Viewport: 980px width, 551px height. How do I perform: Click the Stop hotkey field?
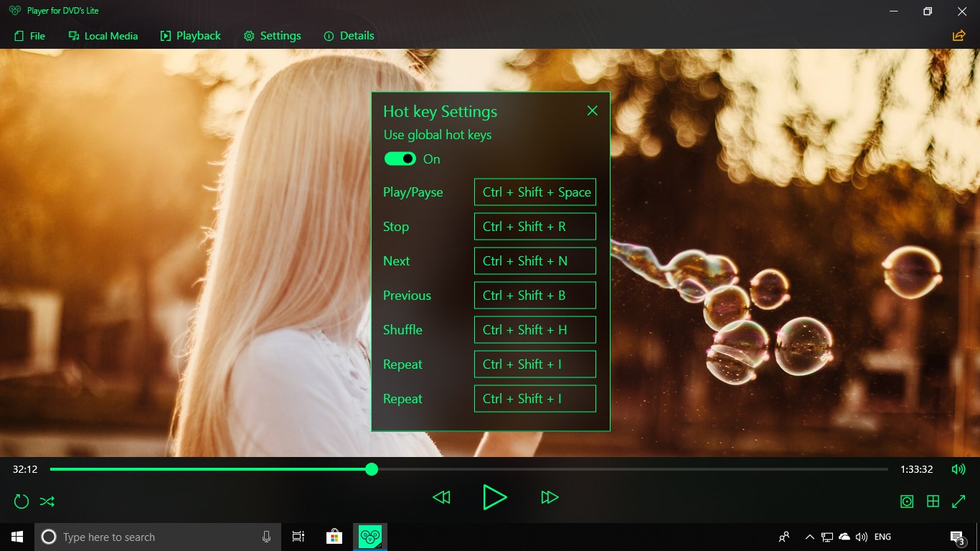pyautogui.click(x=534, y=226)
